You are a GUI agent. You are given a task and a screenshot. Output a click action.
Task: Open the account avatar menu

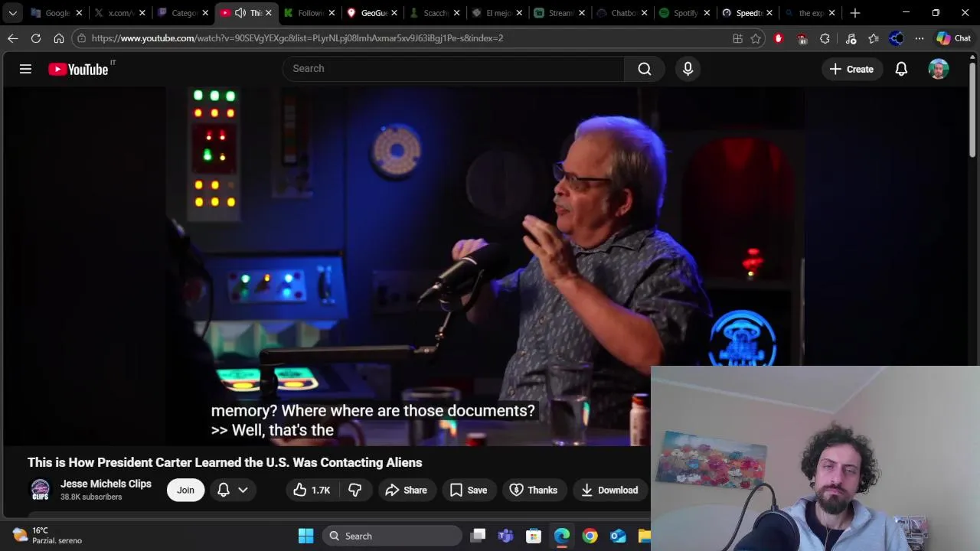(939, 69)
